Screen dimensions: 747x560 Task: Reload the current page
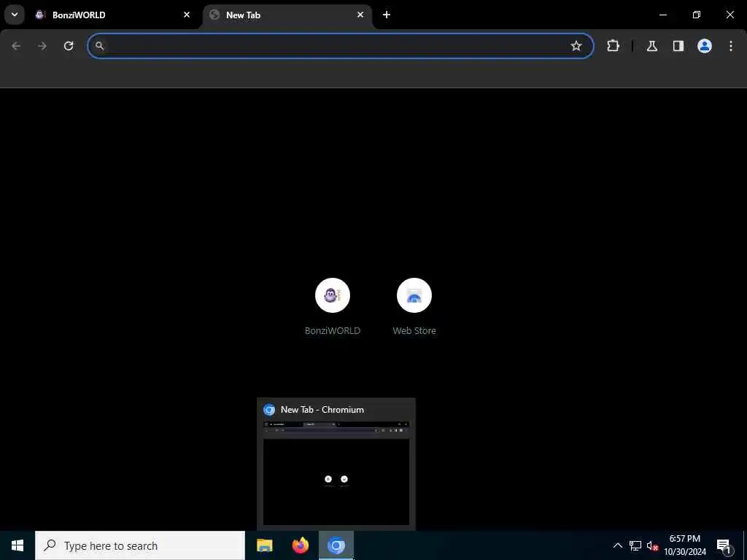tap(69, 46)
